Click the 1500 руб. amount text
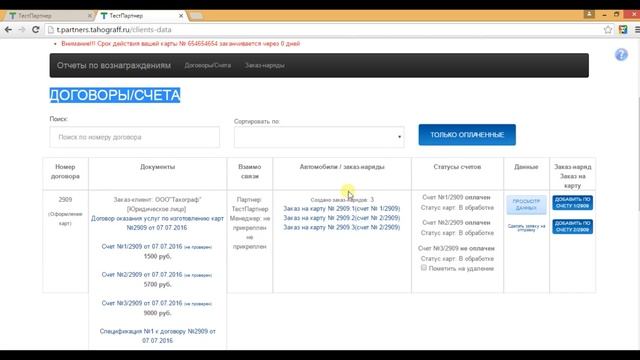Screen dimensions: 640x360 click(157, 256)
